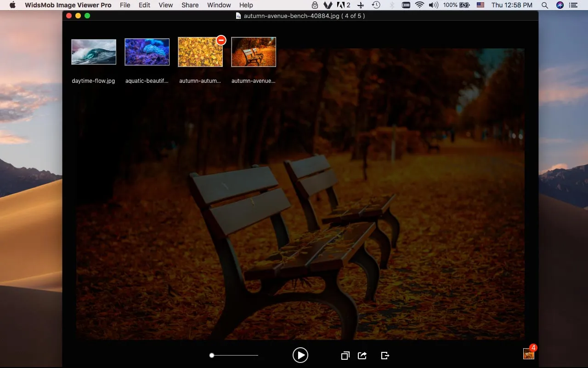Remove autumn leaves thumbnail using red minus badge
The width and height of the screenshot is (588, 368).
point(221,40)
